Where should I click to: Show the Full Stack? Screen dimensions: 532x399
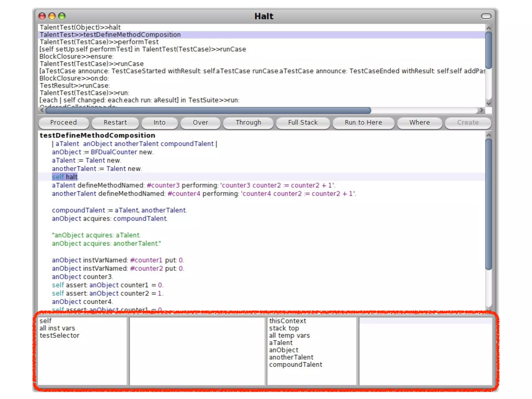(x=303, y=123)
